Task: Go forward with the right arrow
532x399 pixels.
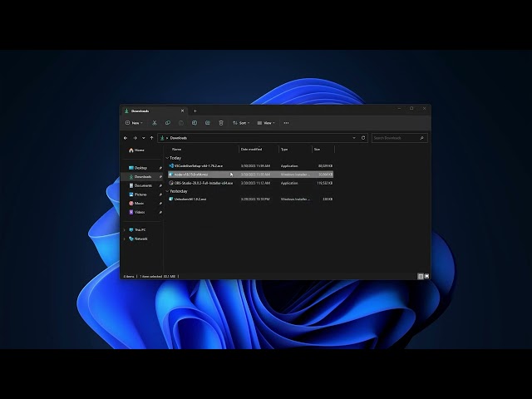Action: [x=135, y=138]
